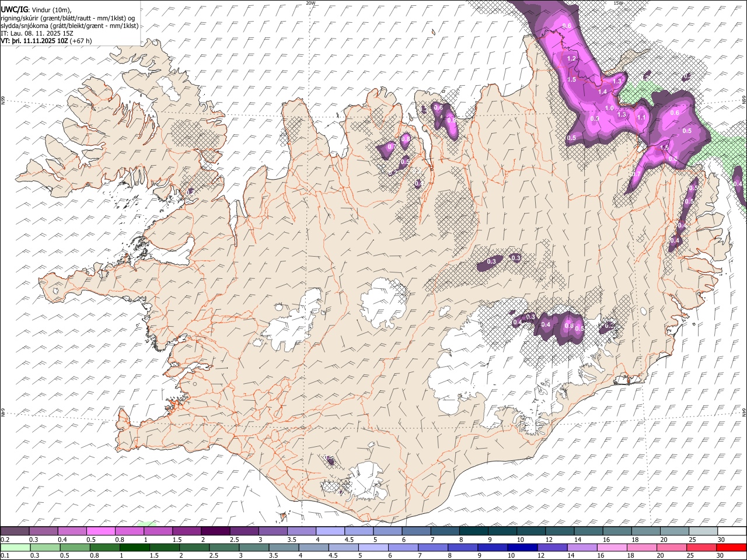Click the '15W' longitude label
This screenshot has height=560, width=747.
[619, 3]
